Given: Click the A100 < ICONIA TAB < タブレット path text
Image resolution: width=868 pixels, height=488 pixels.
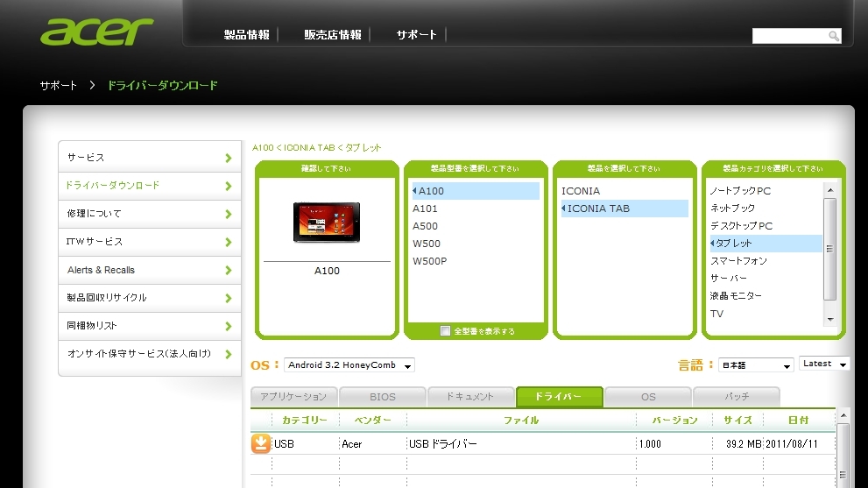Looking at the screenshot, I should click(x=317, y=148).
